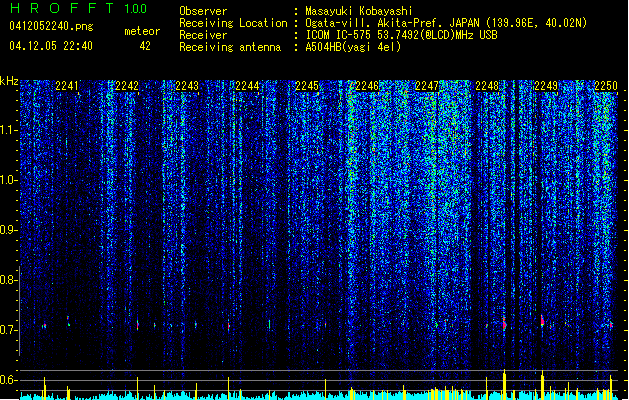Viewport: 629px width, 400px height.
Task: Click the 2246 time marker
Action: tap(367, 86)
